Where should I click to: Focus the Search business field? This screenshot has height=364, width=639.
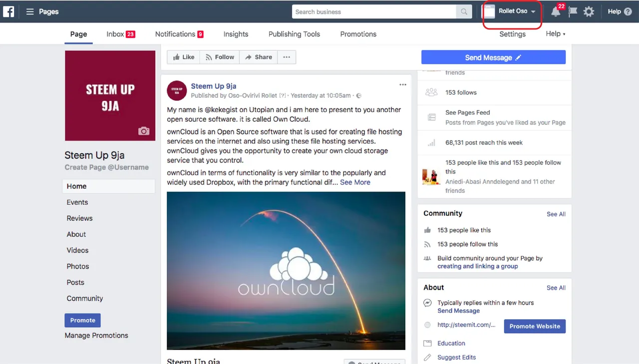tap(374, 11)
